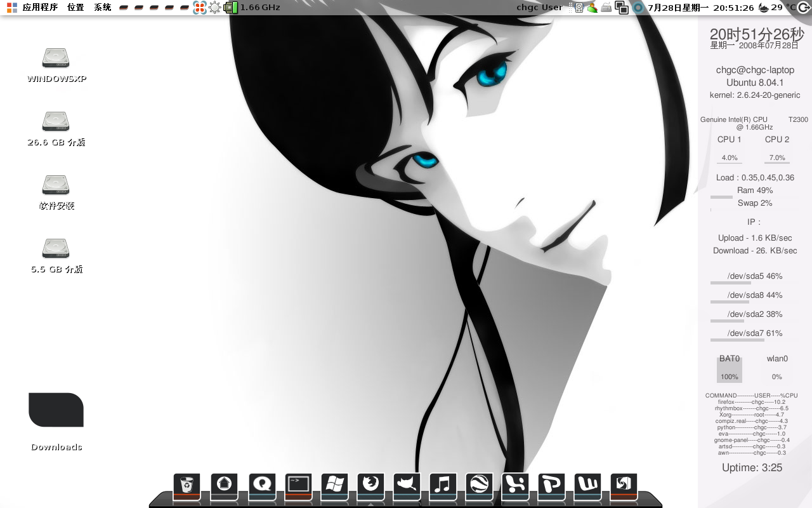This screenshot has height=508, width=812.
Task: Click the Ubuntu 8.04.1 label
Action: point(755,83)
